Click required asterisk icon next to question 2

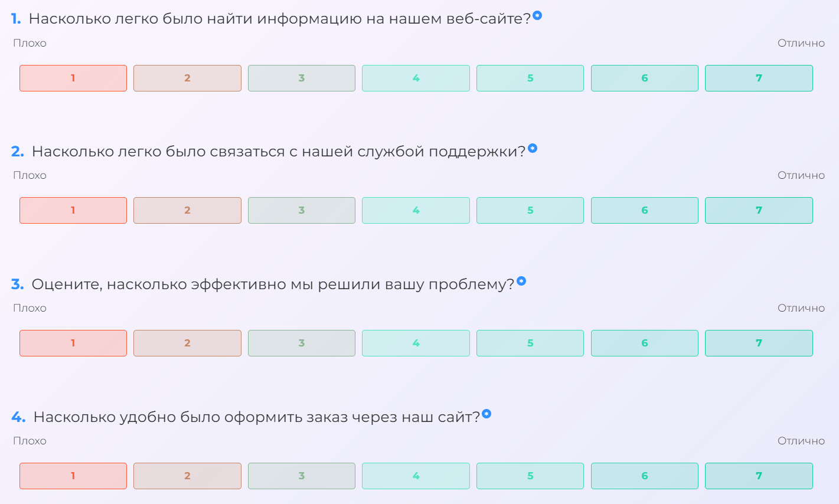coord(533,148)
